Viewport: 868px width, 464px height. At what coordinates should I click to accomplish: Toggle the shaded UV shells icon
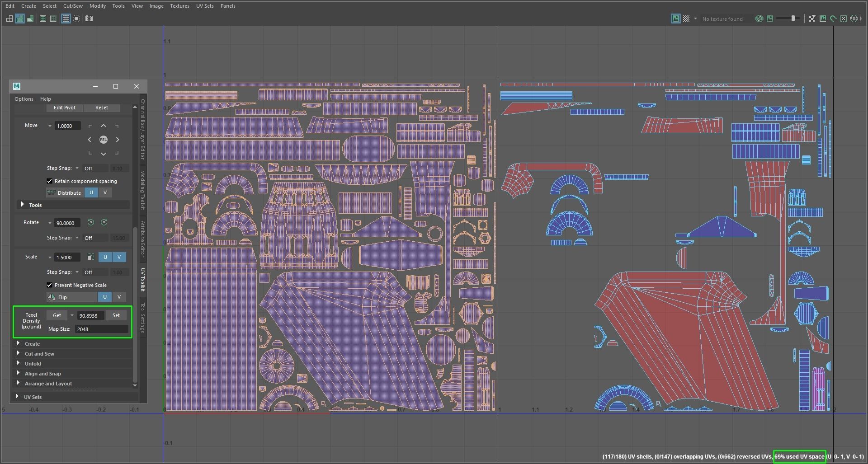tap(20, 19)
